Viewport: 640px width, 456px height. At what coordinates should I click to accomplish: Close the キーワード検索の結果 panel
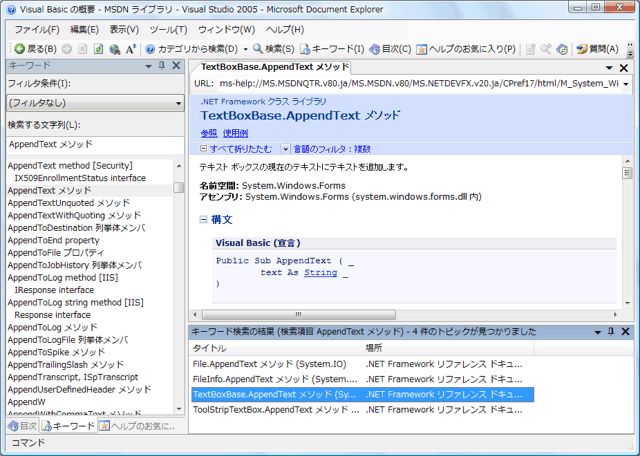[x=625, y=332]
